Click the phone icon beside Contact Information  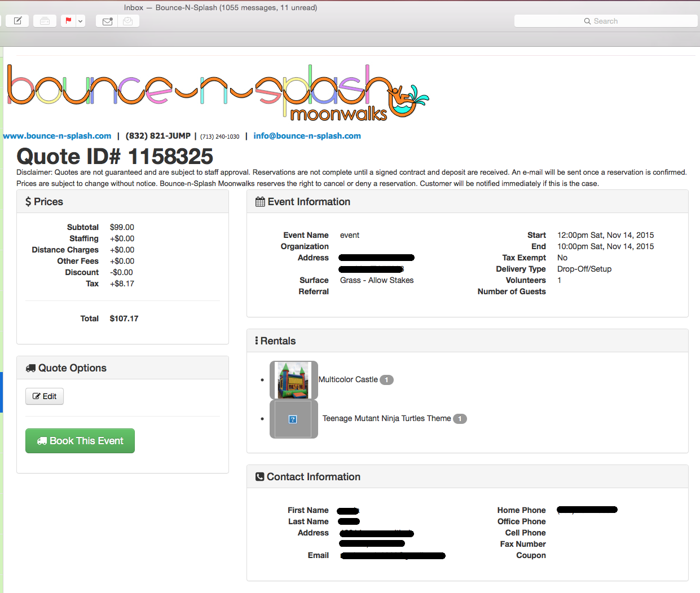[x=259, y=477]
